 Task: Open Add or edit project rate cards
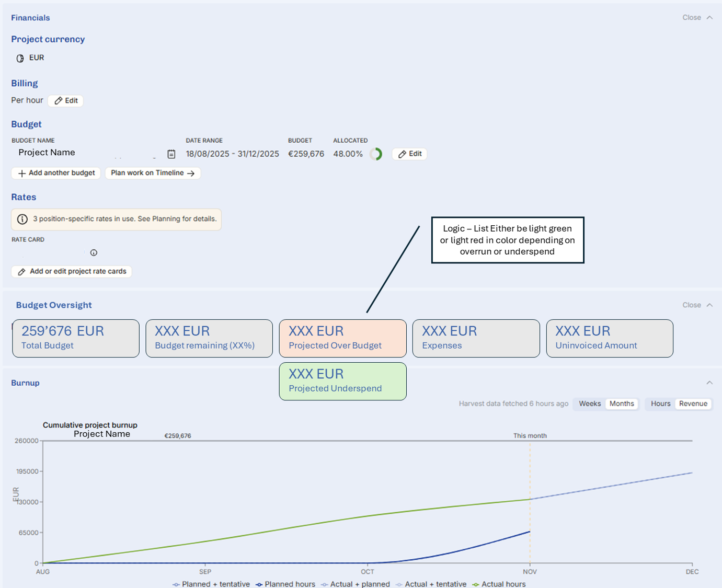click(72, 272)
